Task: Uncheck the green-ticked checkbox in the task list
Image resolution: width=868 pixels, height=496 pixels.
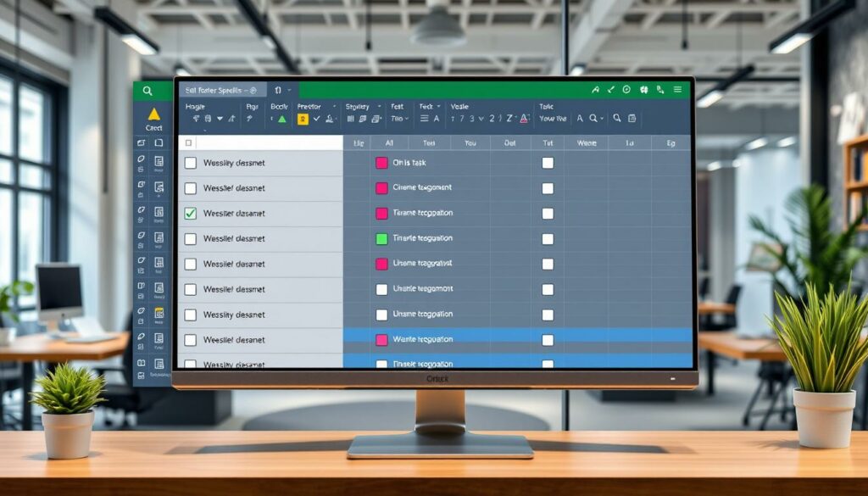Action: (x=191, y=213)
